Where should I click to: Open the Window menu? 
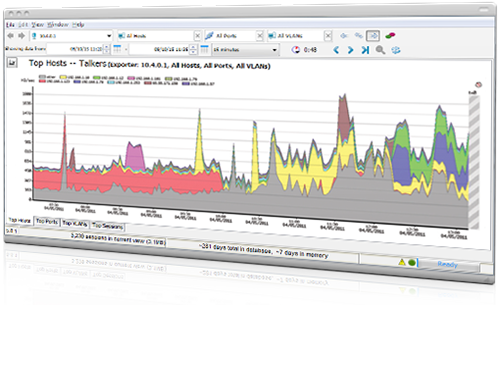click(x=58, y=25)
